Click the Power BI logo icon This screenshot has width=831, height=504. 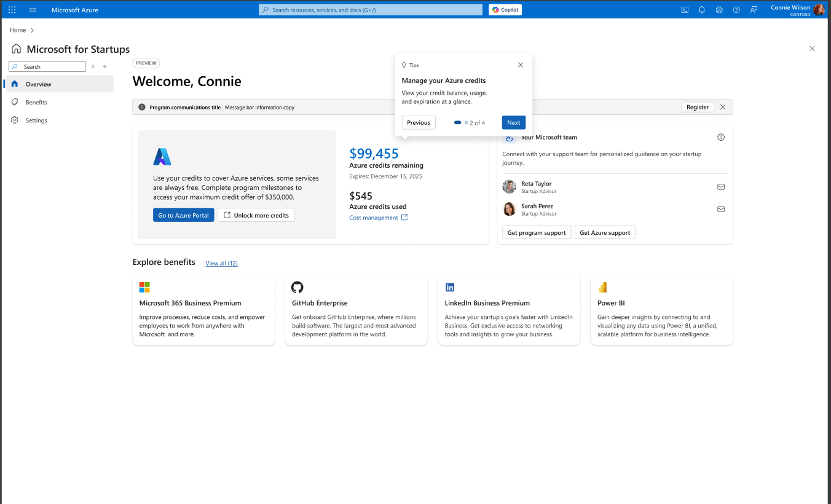pyautogui.click(x=603, y=287)
